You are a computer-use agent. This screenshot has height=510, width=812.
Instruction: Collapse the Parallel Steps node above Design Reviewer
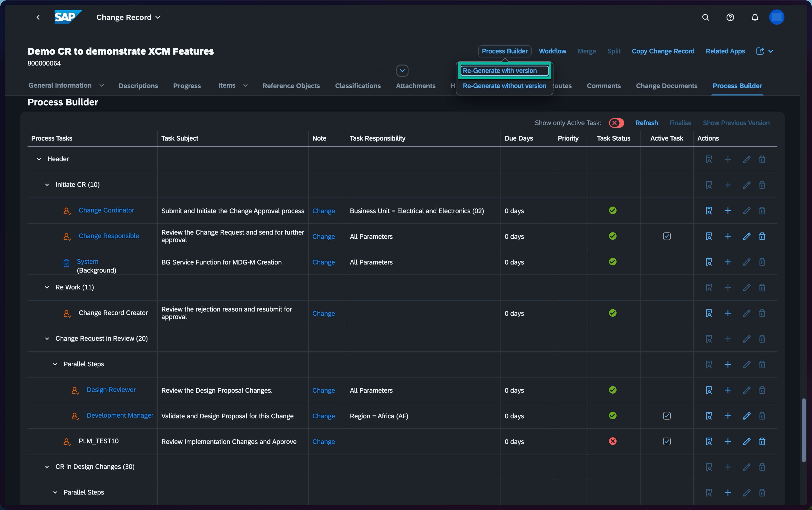(55, 364)
